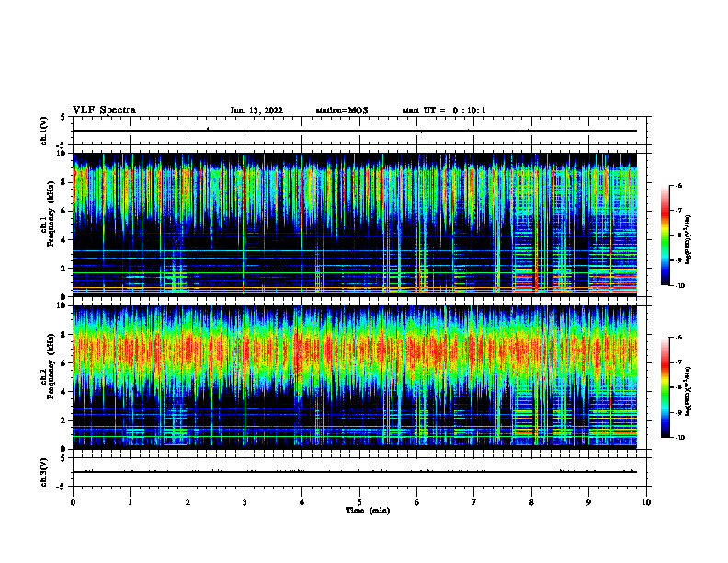
Task: Click the "-10" tick on ch.2 color bar
Action: (x=680, y=438)
